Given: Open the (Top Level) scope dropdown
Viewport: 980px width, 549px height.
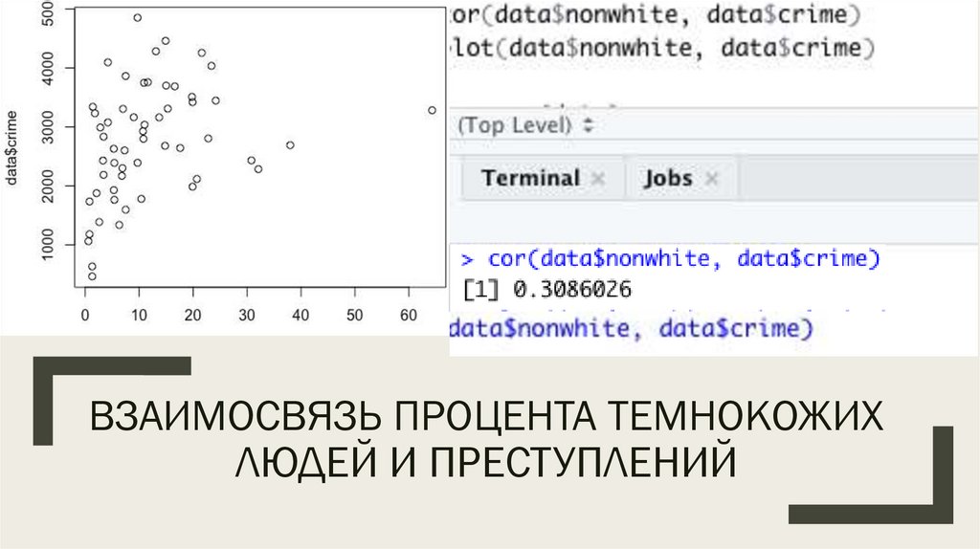Looking at the screenshot, I should tap(525, 125).
